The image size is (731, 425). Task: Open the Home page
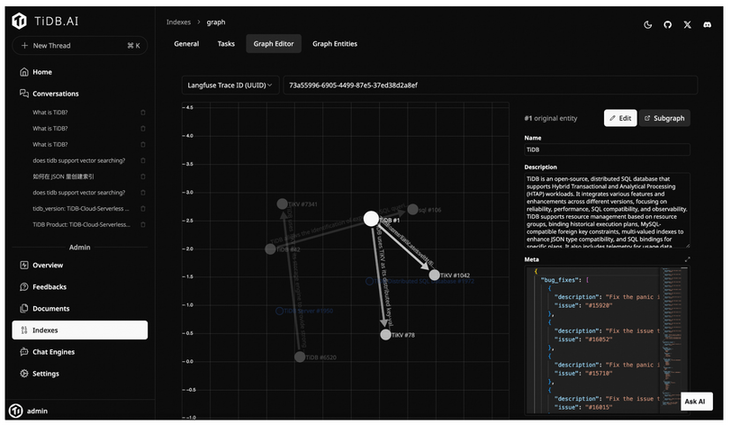coord(80,72)
